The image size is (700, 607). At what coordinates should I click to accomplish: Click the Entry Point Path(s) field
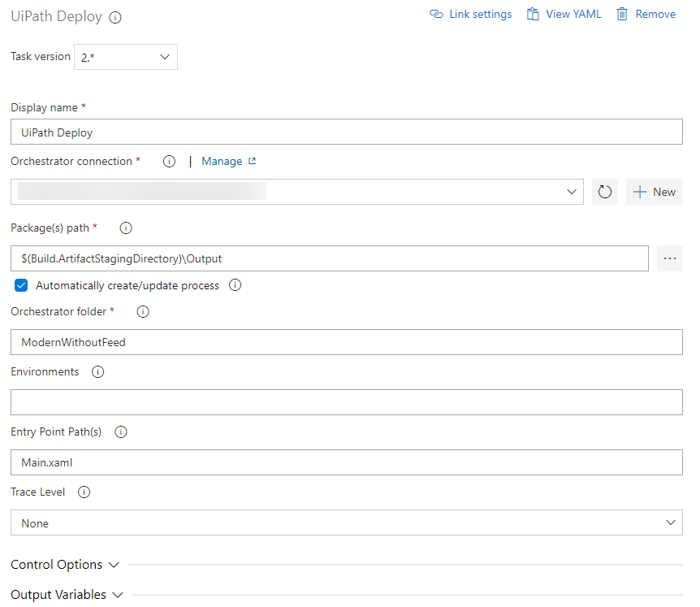point(347,462)
